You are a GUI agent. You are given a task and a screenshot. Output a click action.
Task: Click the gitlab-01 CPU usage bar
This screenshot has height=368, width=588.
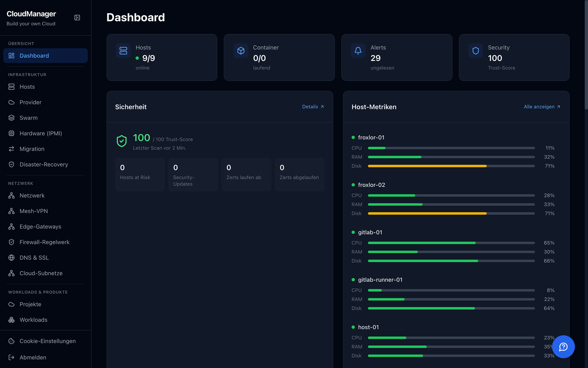coord(451,243)
